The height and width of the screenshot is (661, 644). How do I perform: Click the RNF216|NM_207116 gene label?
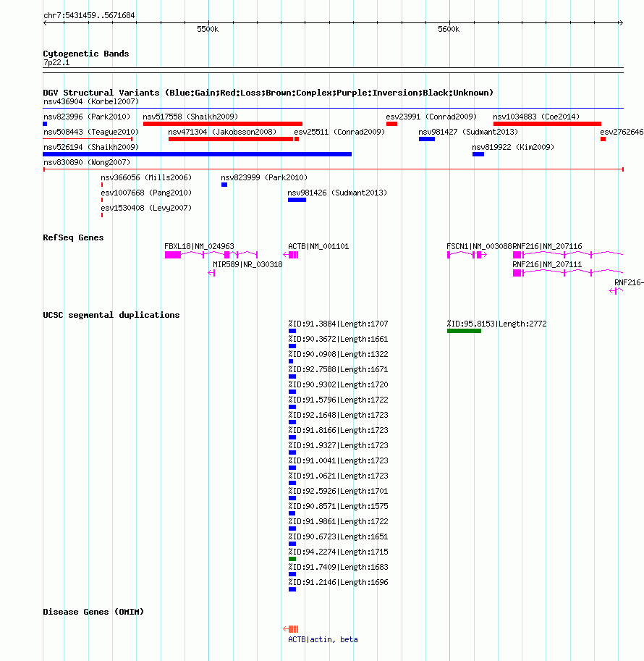click(x=547, y=246)
